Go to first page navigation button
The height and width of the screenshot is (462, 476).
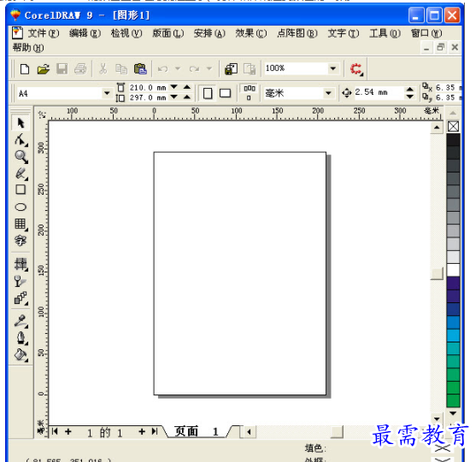(x=55, y=431)
